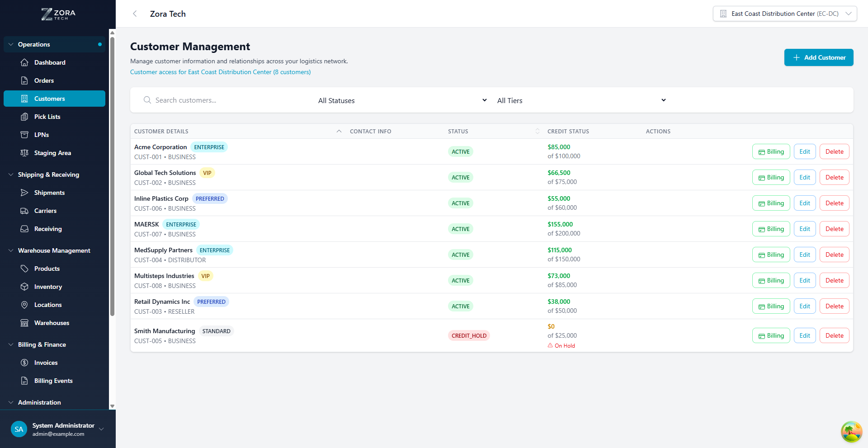Screen dimensions: 868x448
Task: Open the East Coast Distribution Center selector
Action: coord(784,14)
